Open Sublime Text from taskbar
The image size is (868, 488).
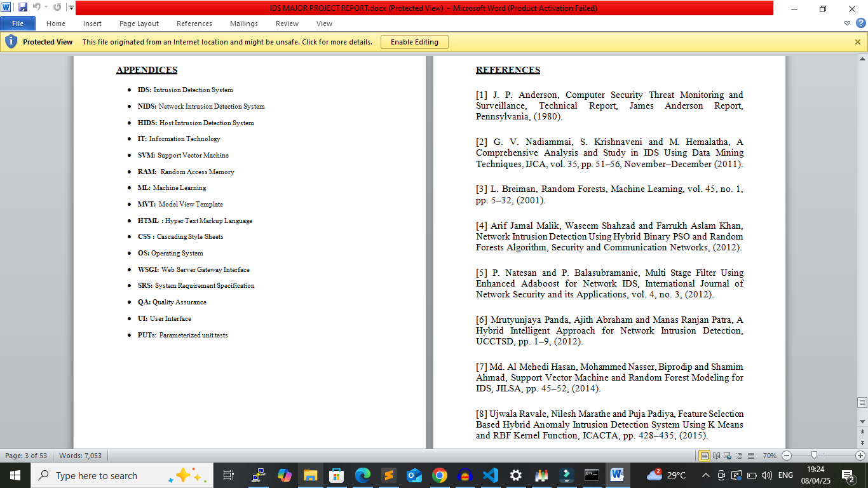tap(388, 475)
